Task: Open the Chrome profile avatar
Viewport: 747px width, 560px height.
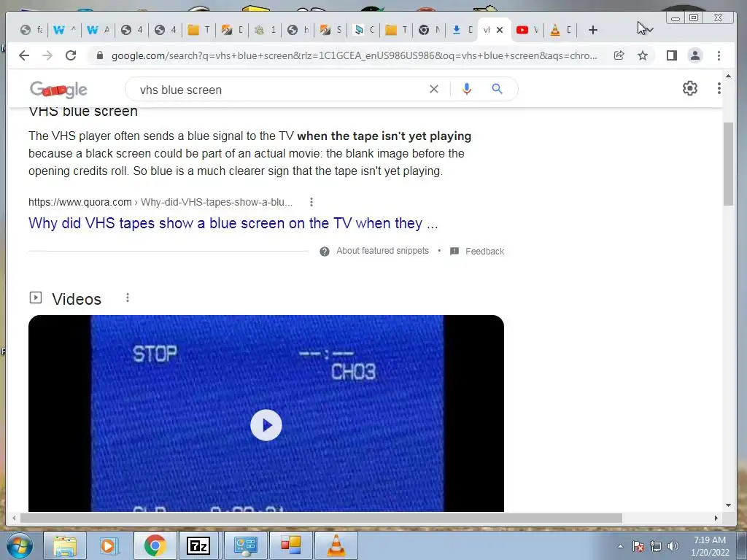Action: 695,55
